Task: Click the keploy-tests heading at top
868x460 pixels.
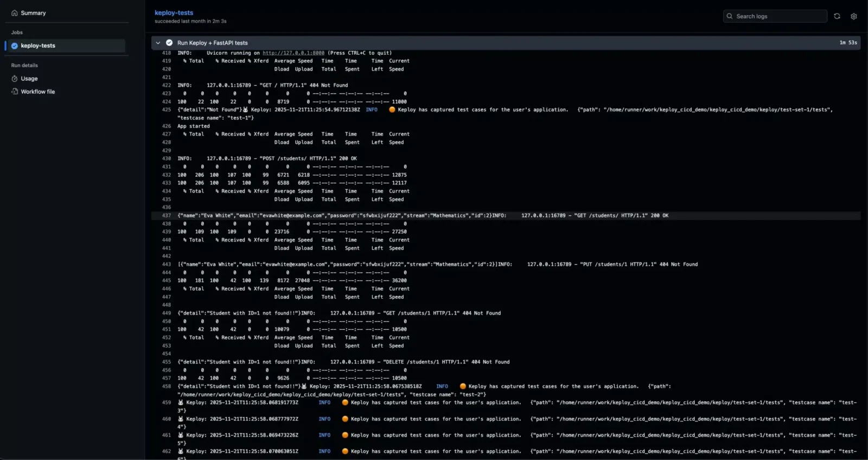Action: click(174, 12)
